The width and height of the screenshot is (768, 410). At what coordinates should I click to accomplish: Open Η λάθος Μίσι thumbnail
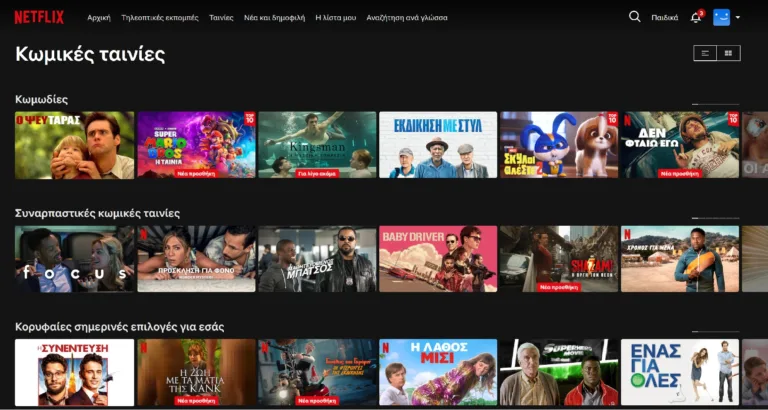438,372
